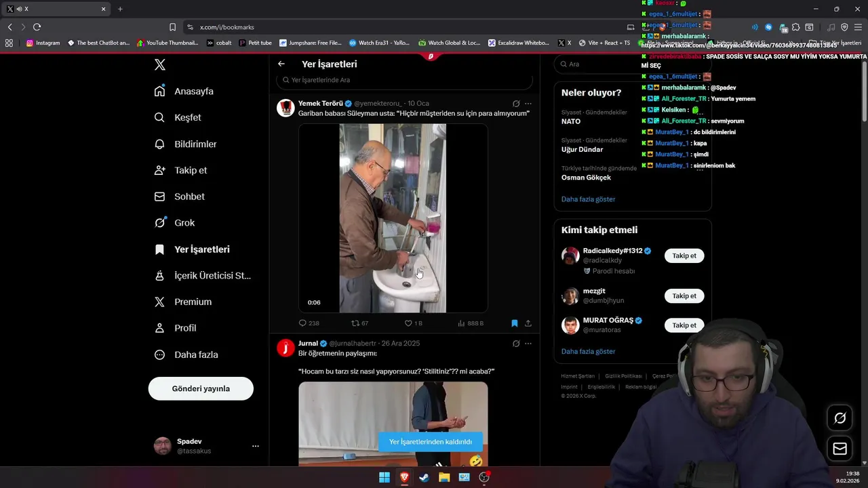Open Yemek Terörü profile avatar

tap(286, 108)
